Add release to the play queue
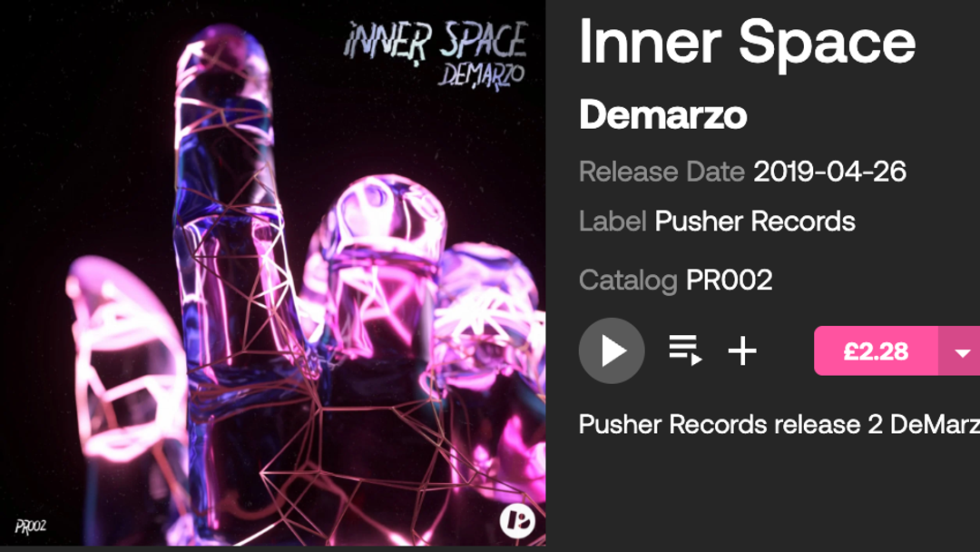The image size is (980, 552). click(x=685, y=350)
